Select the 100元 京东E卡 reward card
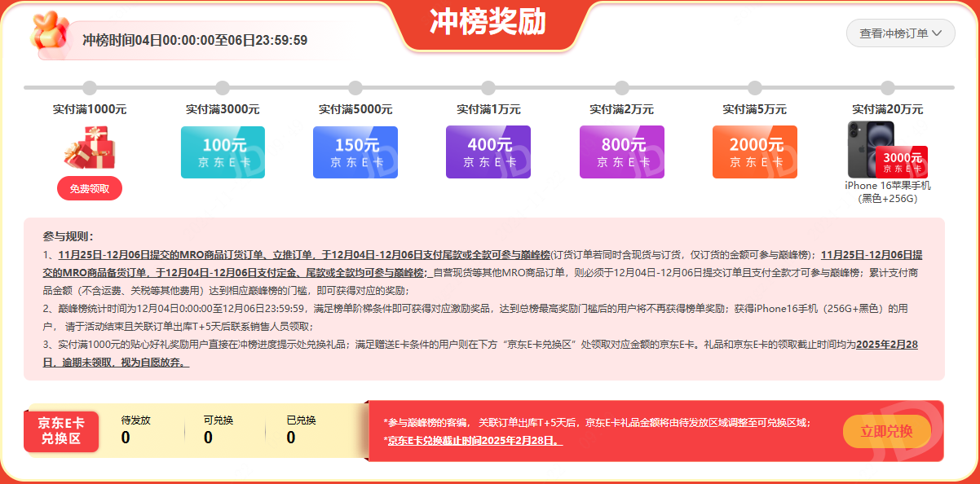 tap(223, 152)
